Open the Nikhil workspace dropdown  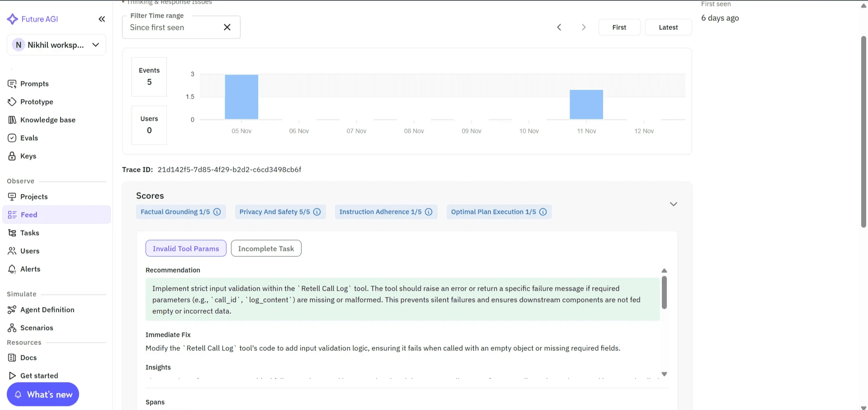click(57, 45)
